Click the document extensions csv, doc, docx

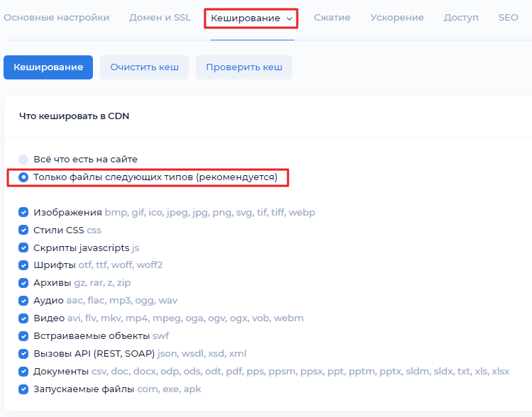click(300, 371)
